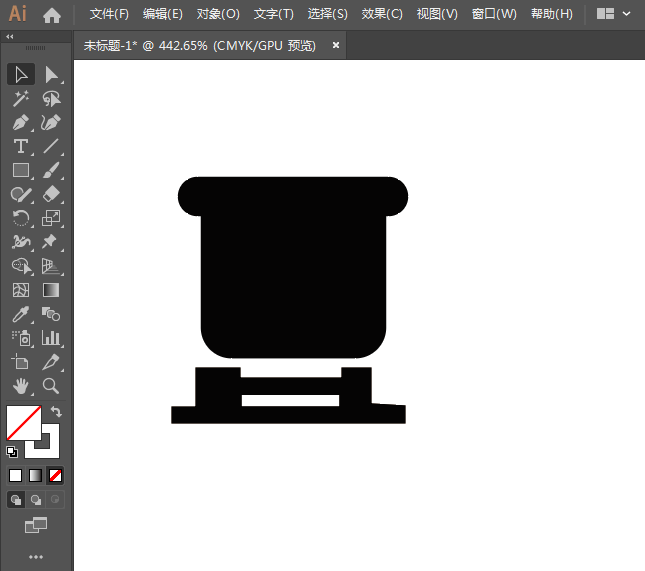The image size is (645, 571).
Task: Set paint mode to None
Action: [x=55, y=475]
